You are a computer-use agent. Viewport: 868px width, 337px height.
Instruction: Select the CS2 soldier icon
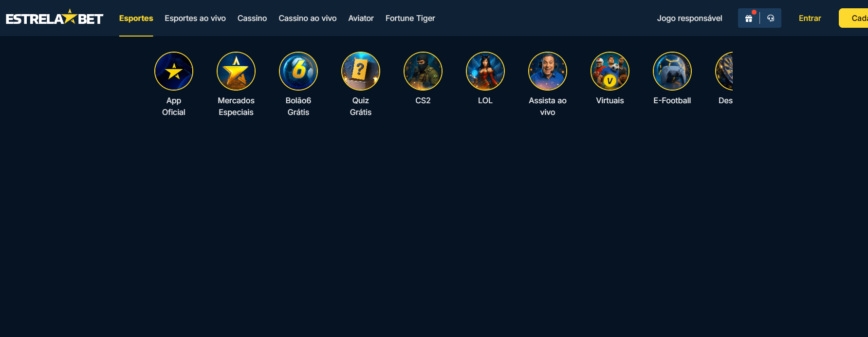[423, 71]
